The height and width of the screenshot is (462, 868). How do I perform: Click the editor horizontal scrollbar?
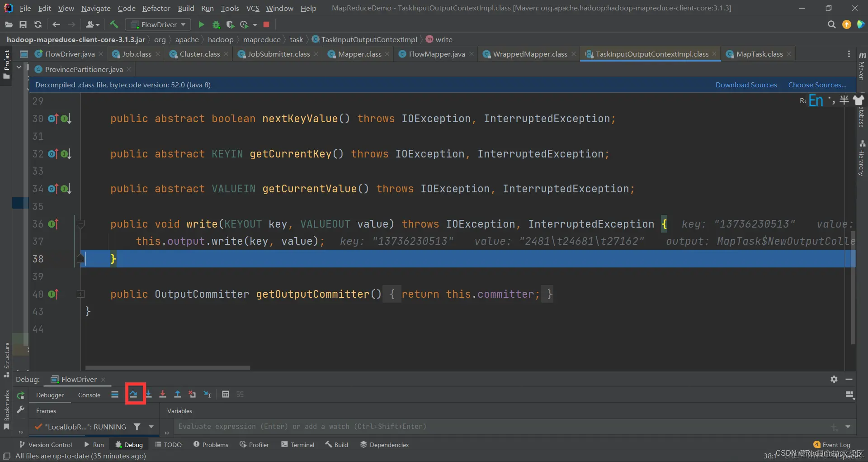(x=168, y=368)
